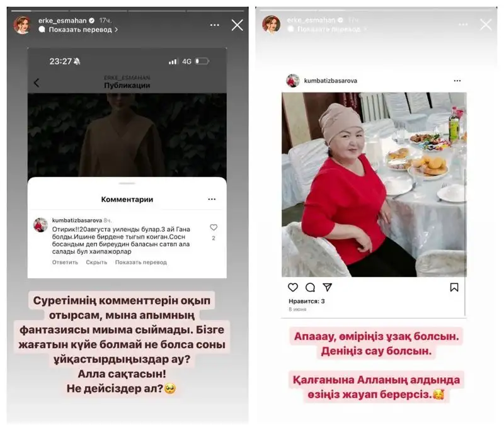The height and width of the screenshot is (430, 504).
Task: Open comments via speech bubble icon
Action: click(x=310, y=287)
